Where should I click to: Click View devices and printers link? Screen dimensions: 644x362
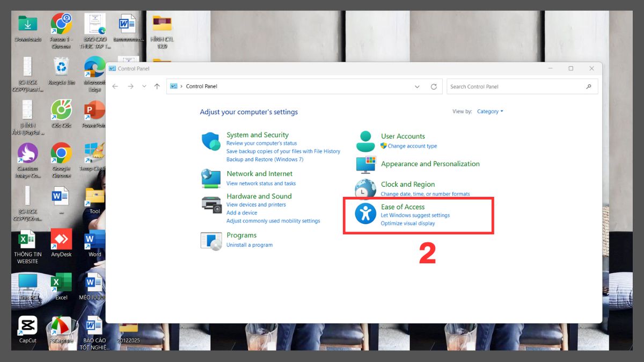pyautogui.click(x=256, y=204)
